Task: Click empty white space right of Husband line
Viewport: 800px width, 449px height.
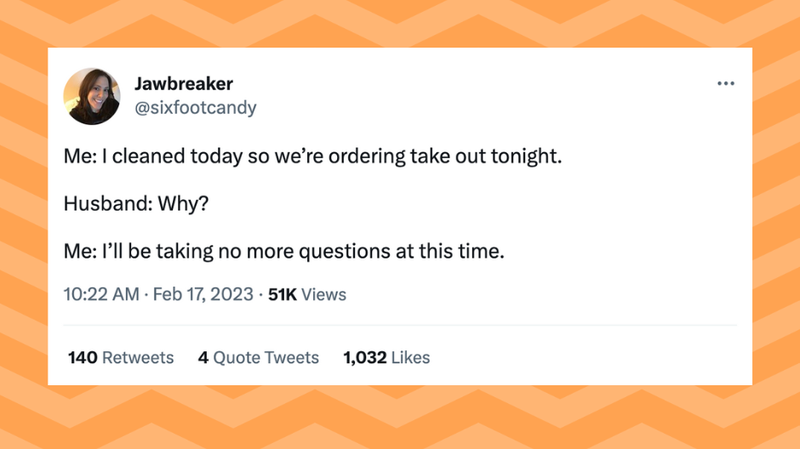Action: [x=459, y=204]
